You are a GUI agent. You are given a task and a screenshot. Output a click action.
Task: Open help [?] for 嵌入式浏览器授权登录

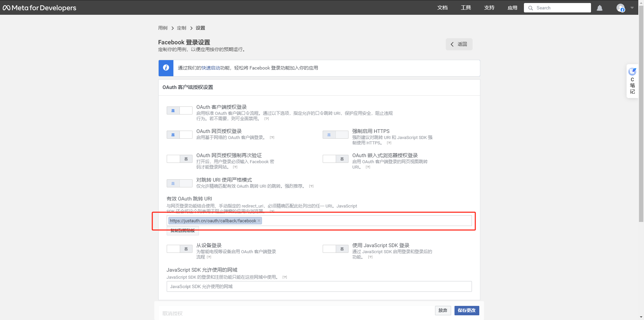tap(368, 167)
